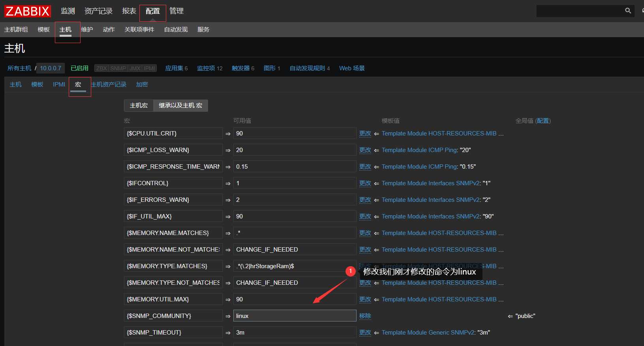
Task: Click 更改 for {$IFCONTROL}
Action: point(365,183)
